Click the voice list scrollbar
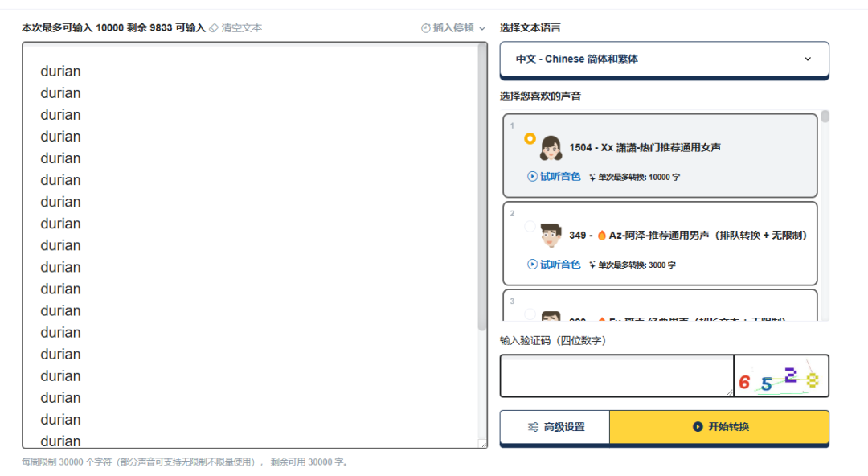 click(x=825, y=117)
